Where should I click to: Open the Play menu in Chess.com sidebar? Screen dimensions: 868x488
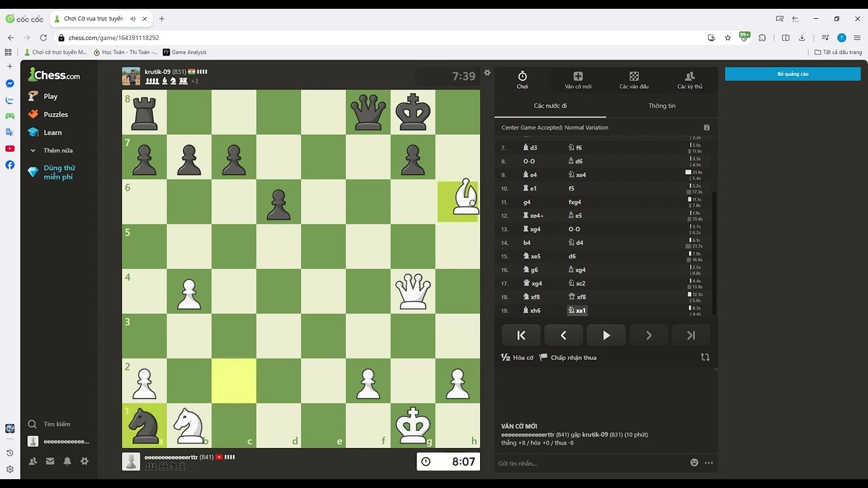(43, 96)
